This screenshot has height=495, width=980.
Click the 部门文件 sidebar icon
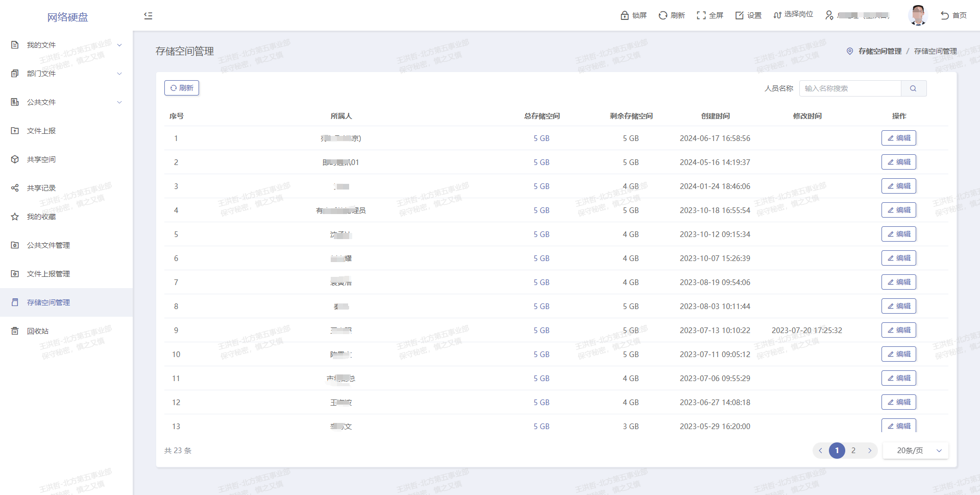15,74
